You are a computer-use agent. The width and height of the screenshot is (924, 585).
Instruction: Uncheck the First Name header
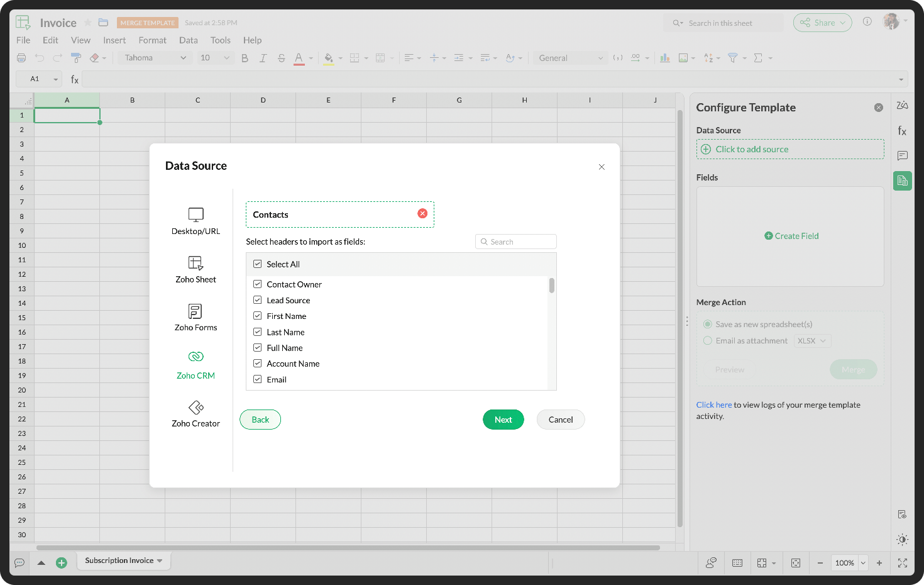click(257, 316)
